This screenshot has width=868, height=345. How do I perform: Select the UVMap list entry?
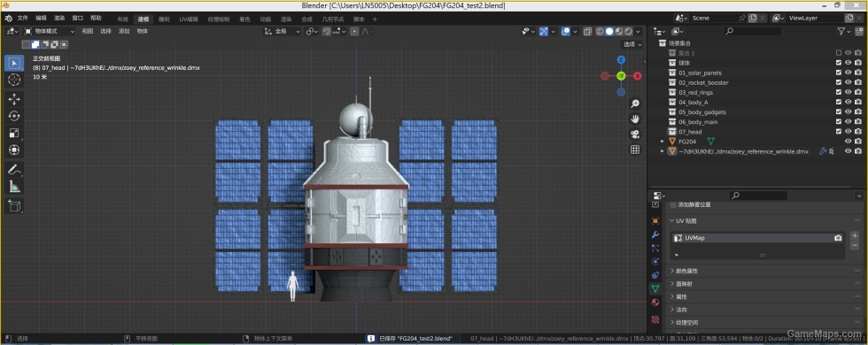(758, 238)
